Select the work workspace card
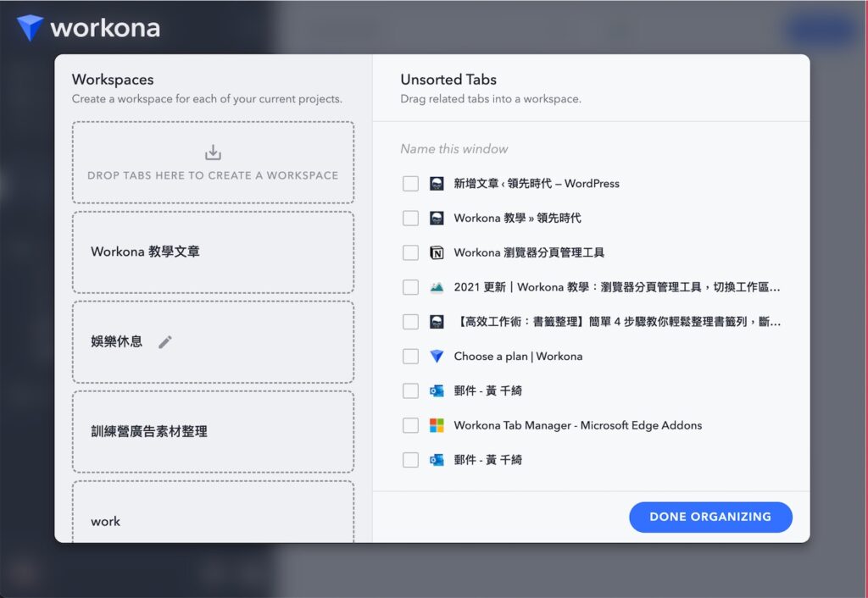This screenshot has width=868, height=598. tap(213, 512)
